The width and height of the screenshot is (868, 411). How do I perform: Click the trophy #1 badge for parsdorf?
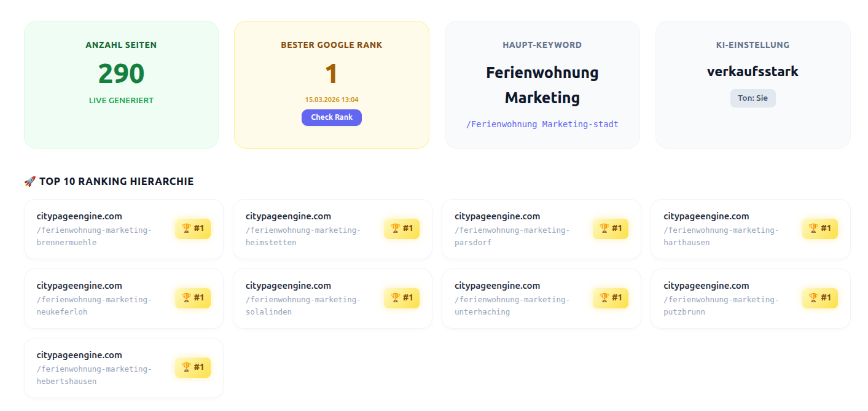tap(611, 229)
